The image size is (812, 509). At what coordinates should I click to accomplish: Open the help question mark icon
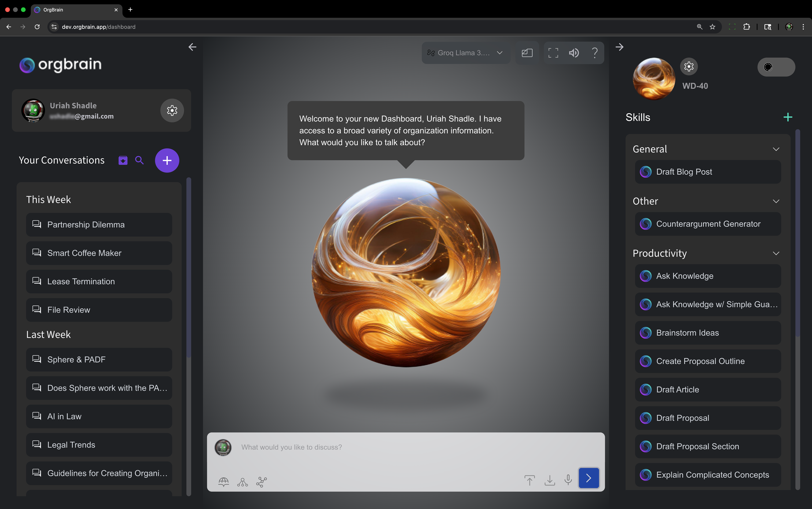coord(595,53)
